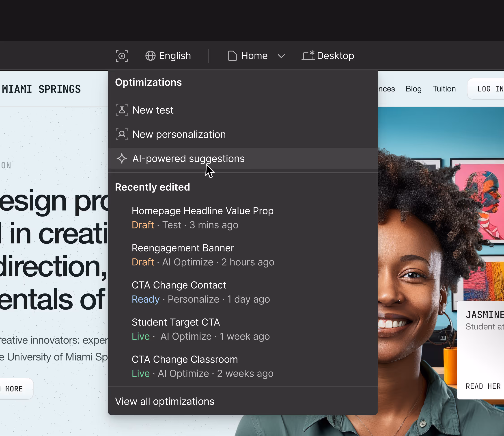Click the AI sparkle suggestions icon
The width and height of the screenshot is (504, 436).
click(x=122, y=158)
